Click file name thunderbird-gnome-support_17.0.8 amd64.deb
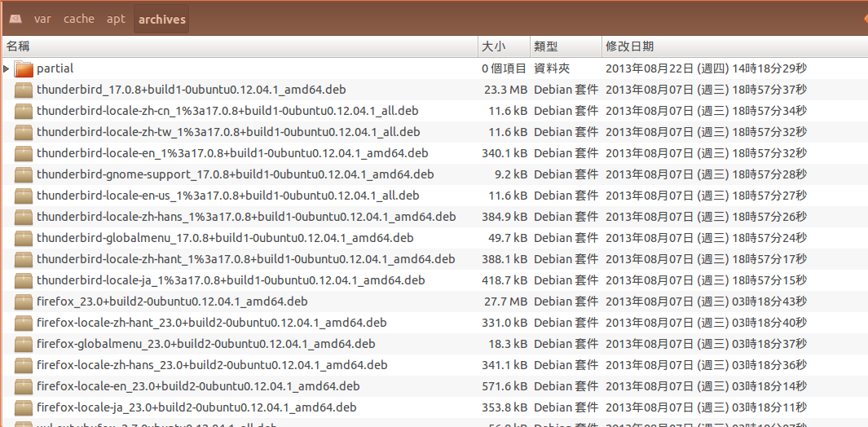 236,174
